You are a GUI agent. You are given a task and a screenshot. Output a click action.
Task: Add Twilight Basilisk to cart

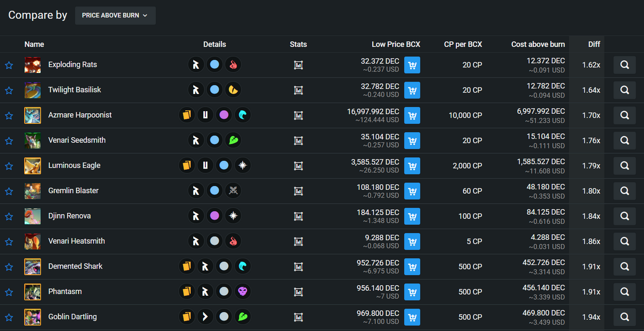pos(412,90)
